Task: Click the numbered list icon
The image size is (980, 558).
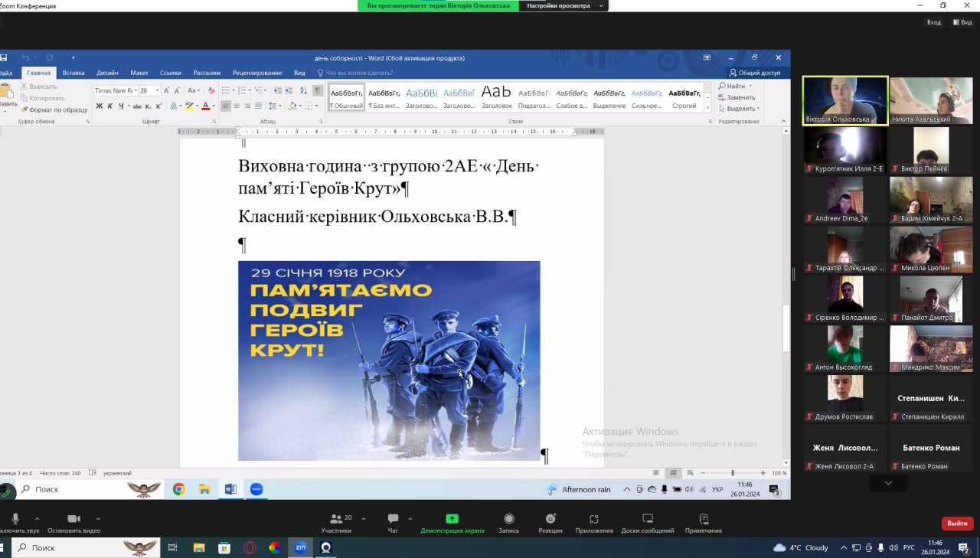Action: 243,90
